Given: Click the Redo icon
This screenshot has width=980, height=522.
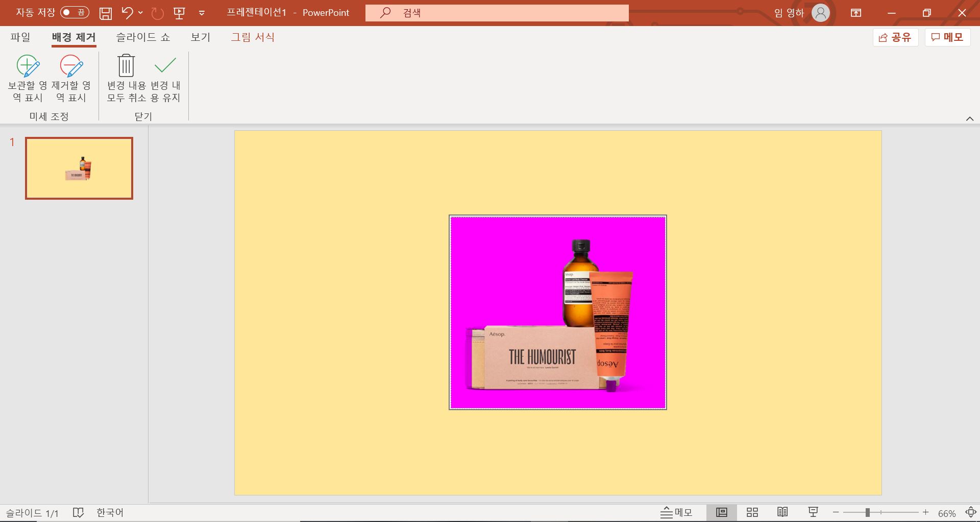Looking at the screenshot, I should click(158, 13).
